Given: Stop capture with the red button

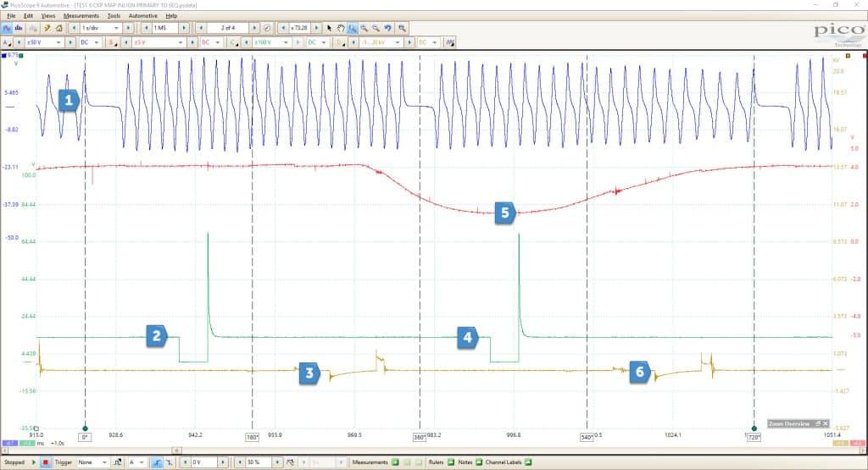Looking at the screenshot, I should coord(46,462).
